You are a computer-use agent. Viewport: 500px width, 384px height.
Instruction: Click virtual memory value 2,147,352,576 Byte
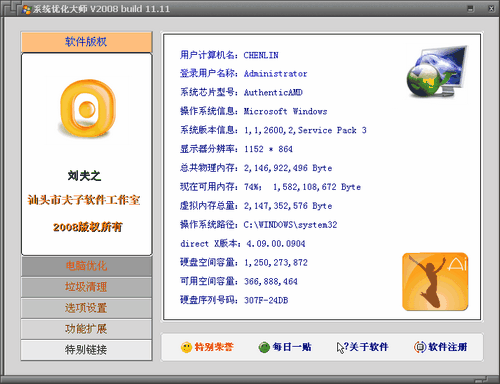pyautogui.click(x=288, y=206)
